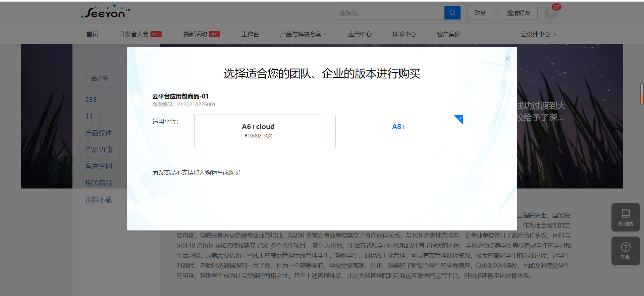The image size is (644, 296).
Task: Select the A8+ platform option
Action: [x=399, y=131]
